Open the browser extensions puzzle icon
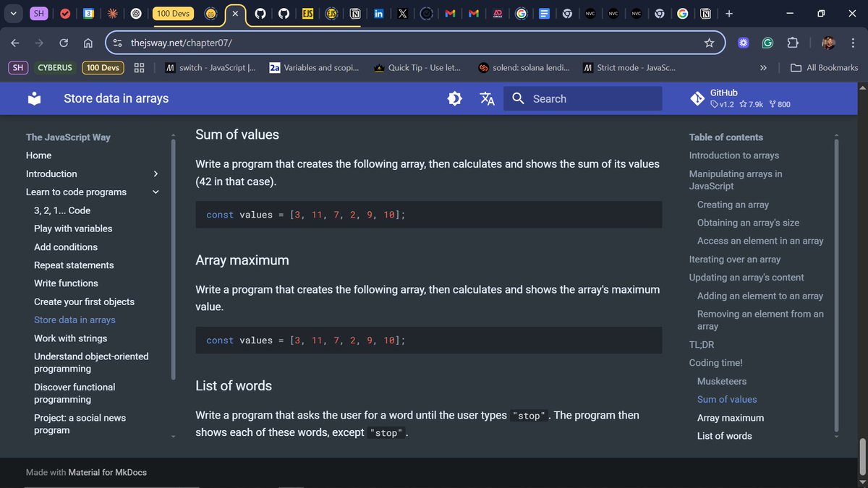The height and width of the screenshot is (488, 868). tap(793, 43)
